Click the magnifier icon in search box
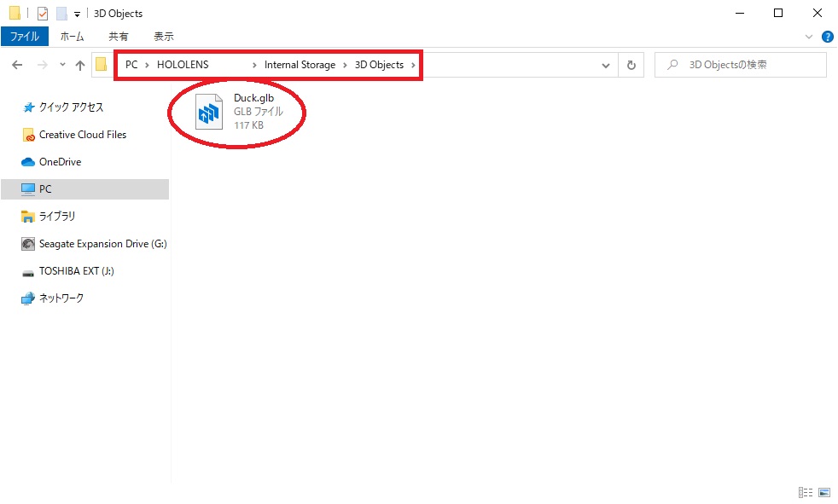Viewport: 838px width, 504px height. click(x=672, y=65)
